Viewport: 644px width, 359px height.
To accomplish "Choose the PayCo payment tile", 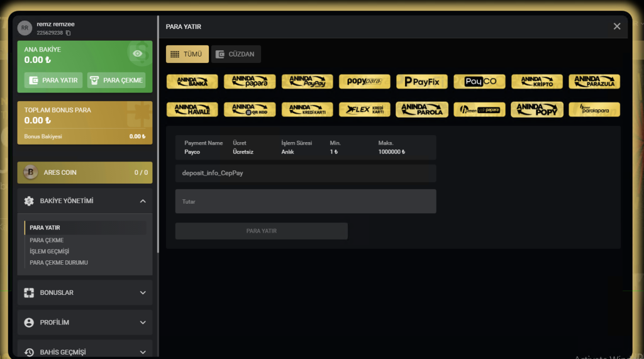I will tap(479, 81).
